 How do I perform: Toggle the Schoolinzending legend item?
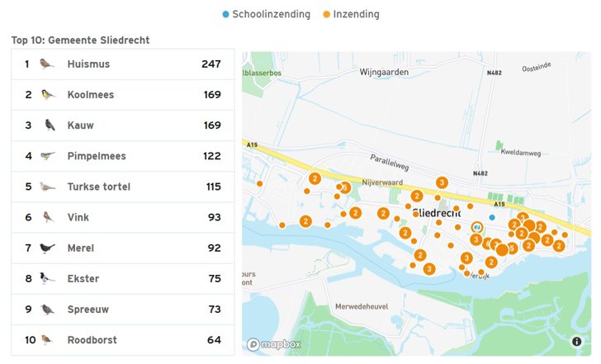point(267,14)
